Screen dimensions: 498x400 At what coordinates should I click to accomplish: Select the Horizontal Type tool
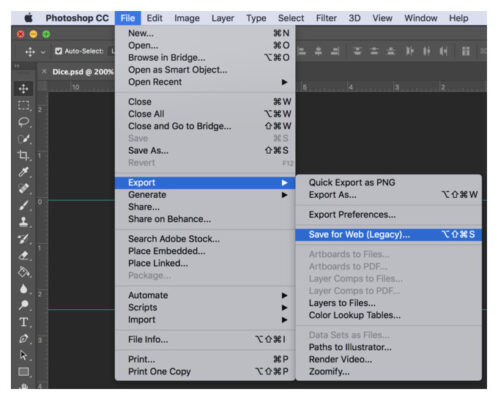(23, 322)
